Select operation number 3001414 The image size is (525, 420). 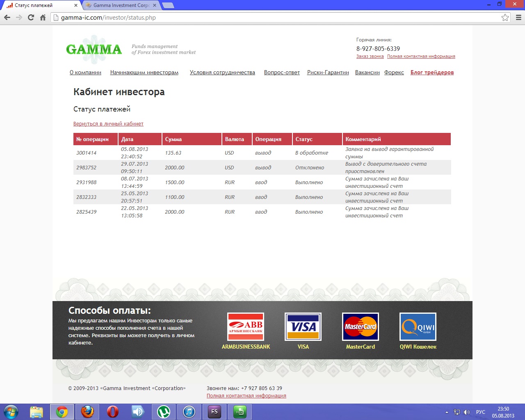(x=87, y=153)
